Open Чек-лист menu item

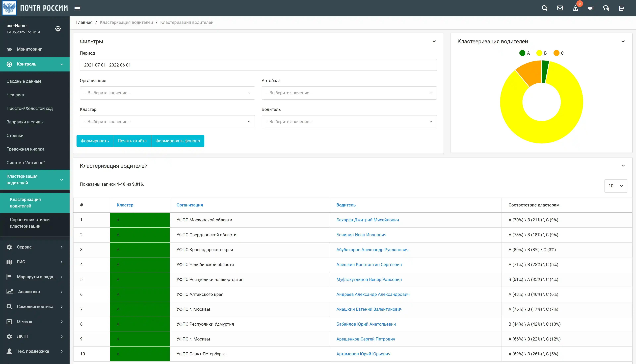16,95
